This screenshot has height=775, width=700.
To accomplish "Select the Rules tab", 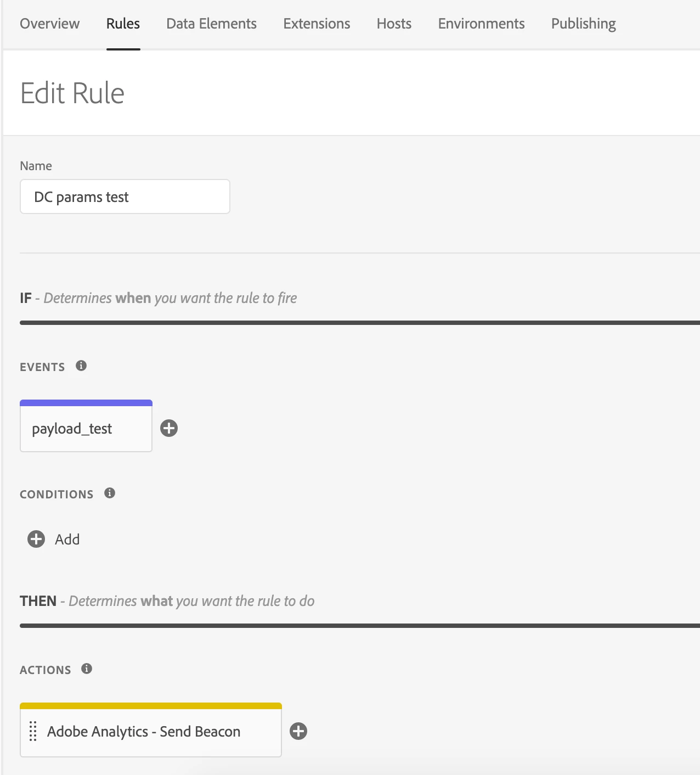I will (x=123, y=24).
